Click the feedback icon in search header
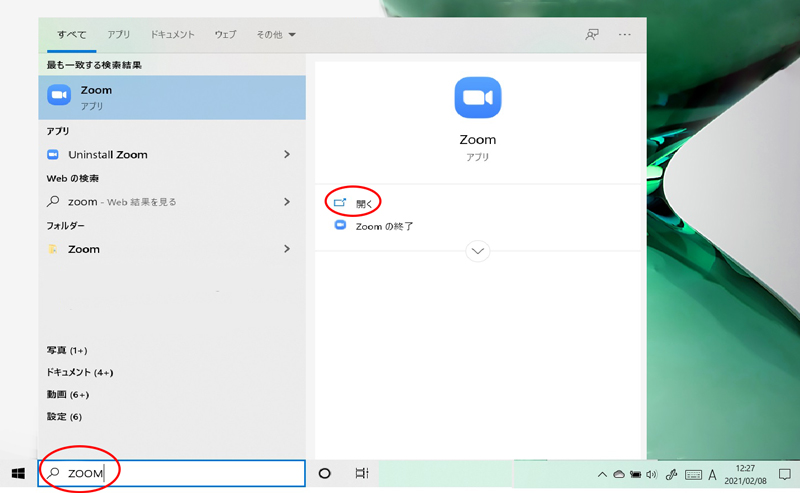The height and width of the screenshot is (493, 800). pos(592,34)
